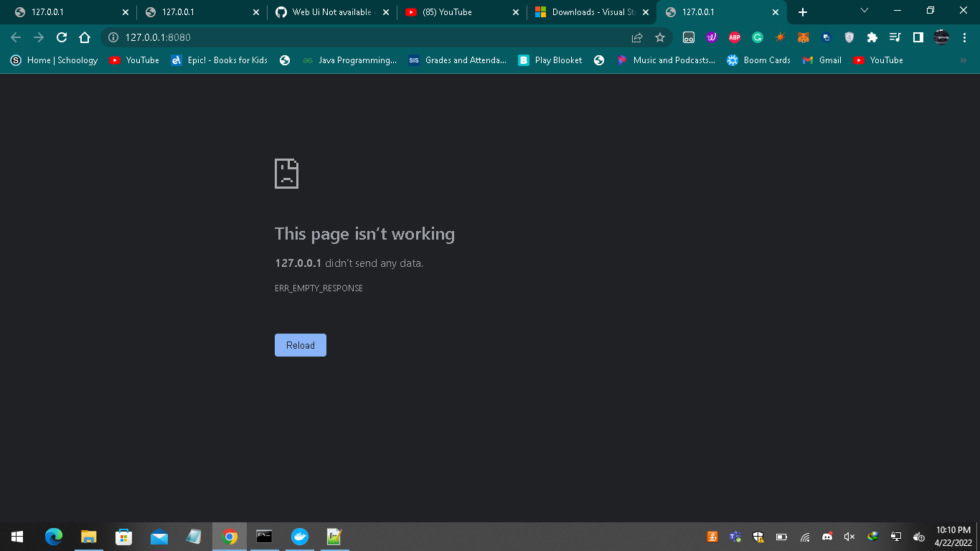The height and width of the screenshot is (551, 980).
Task: Bookmark this page with the star icon
Action: (x=659, y=37)
